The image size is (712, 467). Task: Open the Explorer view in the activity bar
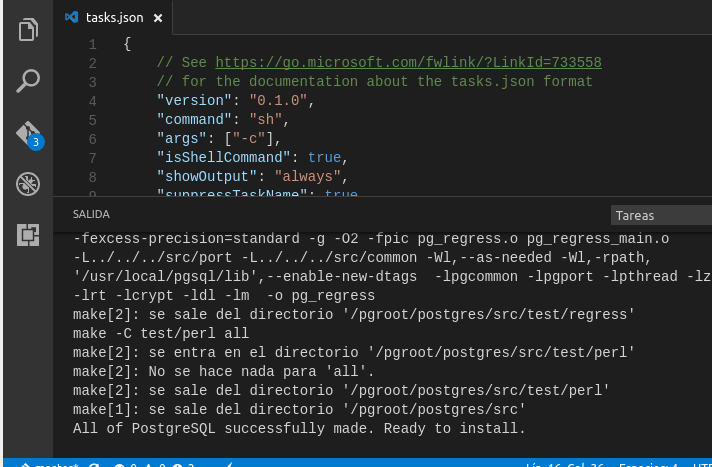(x=27, y=29)
